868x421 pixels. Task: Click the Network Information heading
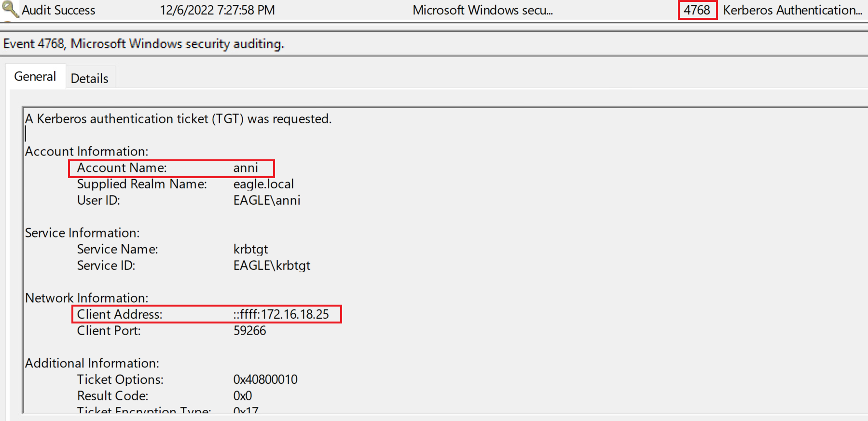tap(87, 298)
